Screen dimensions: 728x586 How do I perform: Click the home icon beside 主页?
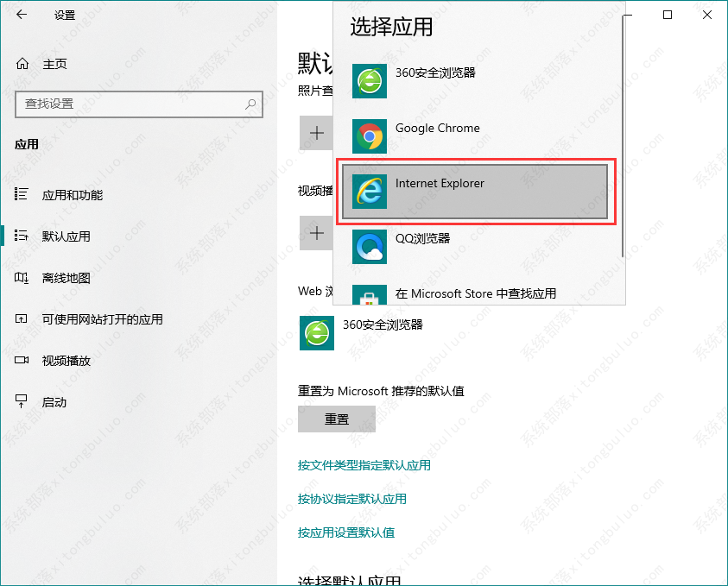22,64
